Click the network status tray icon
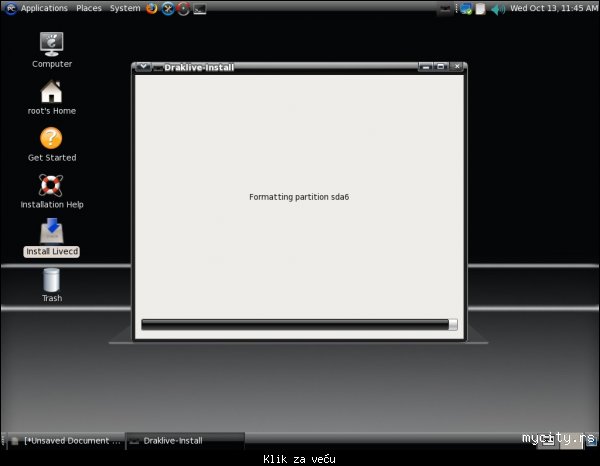600x466 pixels. pyautogui.click(x=466, y=9)
